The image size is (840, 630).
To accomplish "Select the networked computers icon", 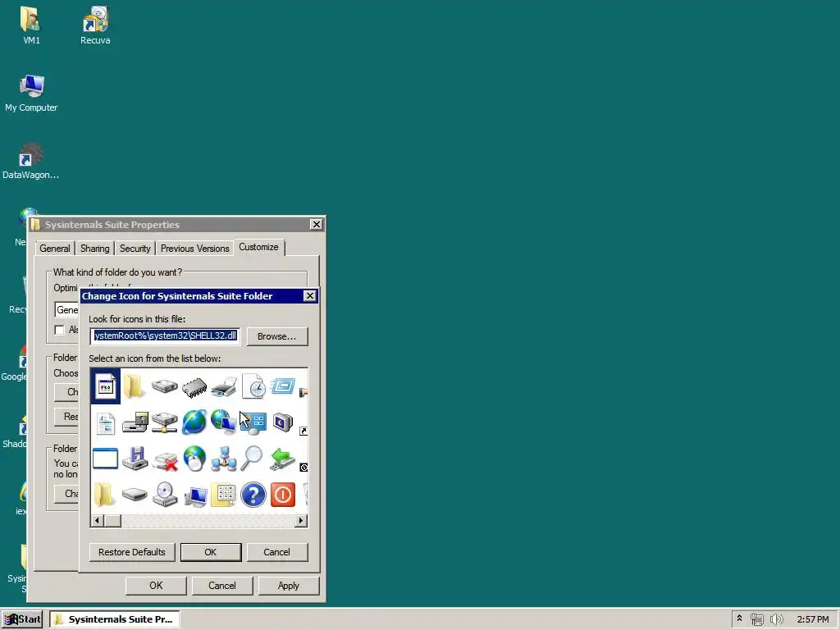I will [224, 459].
